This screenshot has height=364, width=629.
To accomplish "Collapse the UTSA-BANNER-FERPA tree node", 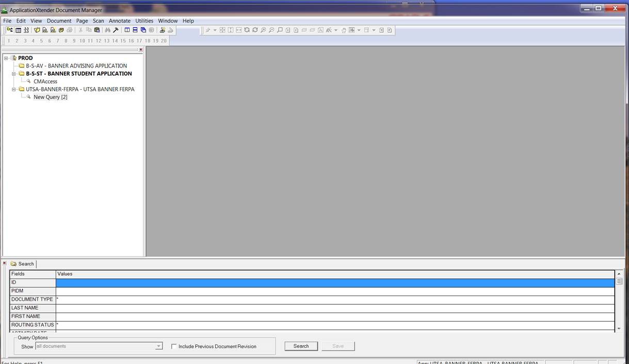I will [x=14, y=89].
